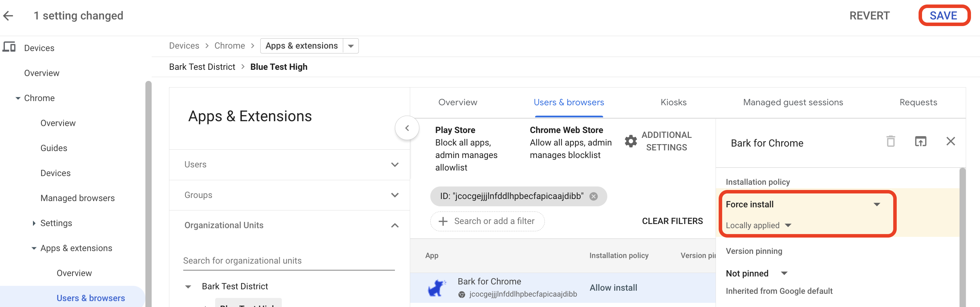
Task: Open Additional Settings gear icon
Action: pos(631,141)
